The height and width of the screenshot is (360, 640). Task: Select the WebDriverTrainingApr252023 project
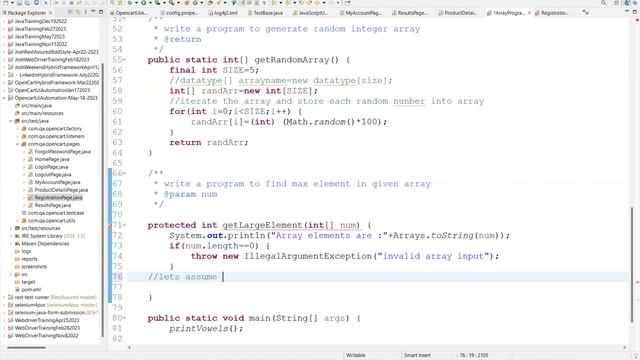coord(47,320)
